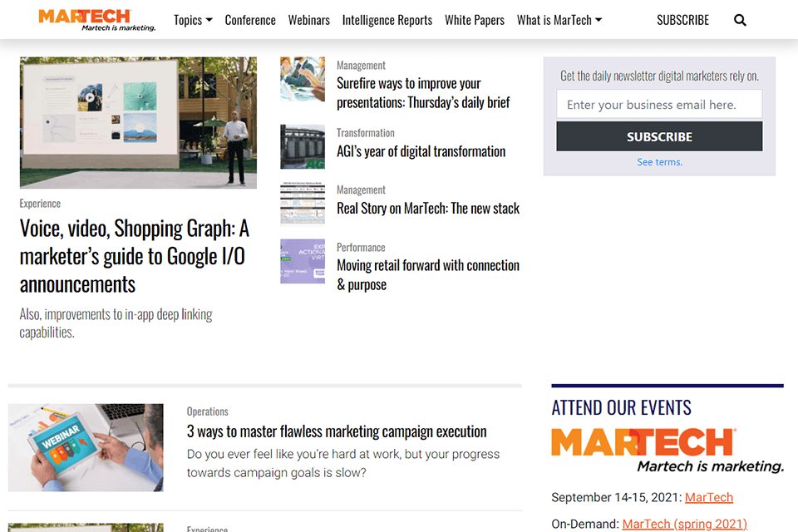This screenshot has height=532, width=798.
Task: Click the purple retail article thumbnail
Action: pos(303,261)
